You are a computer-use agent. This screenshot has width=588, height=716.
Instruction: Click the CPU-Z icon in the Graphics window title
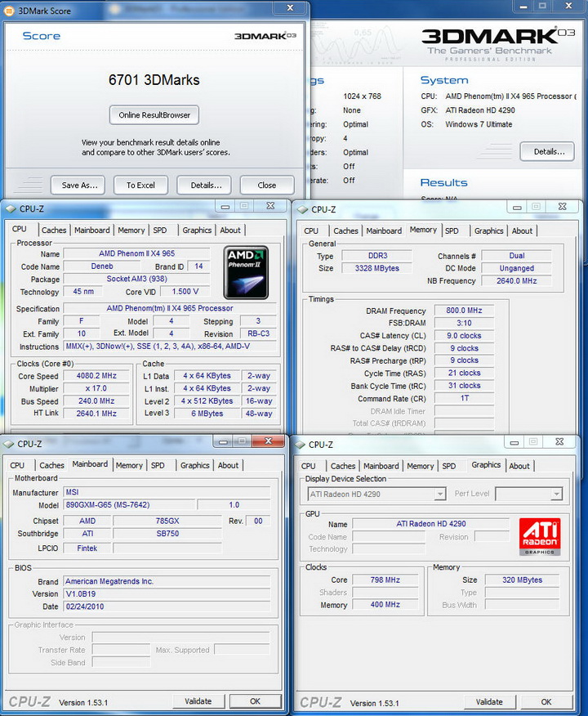coord(301,445)
